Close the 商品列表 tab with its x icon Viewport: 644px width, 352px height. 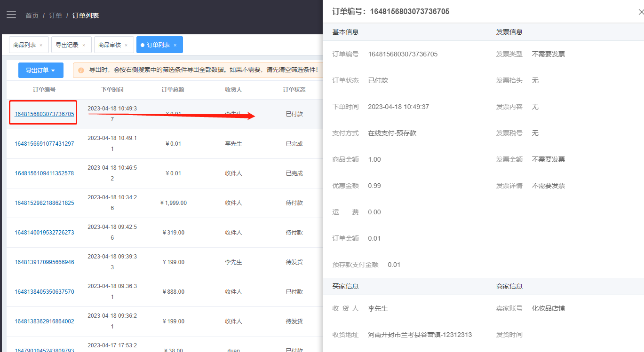coord(41,45)
